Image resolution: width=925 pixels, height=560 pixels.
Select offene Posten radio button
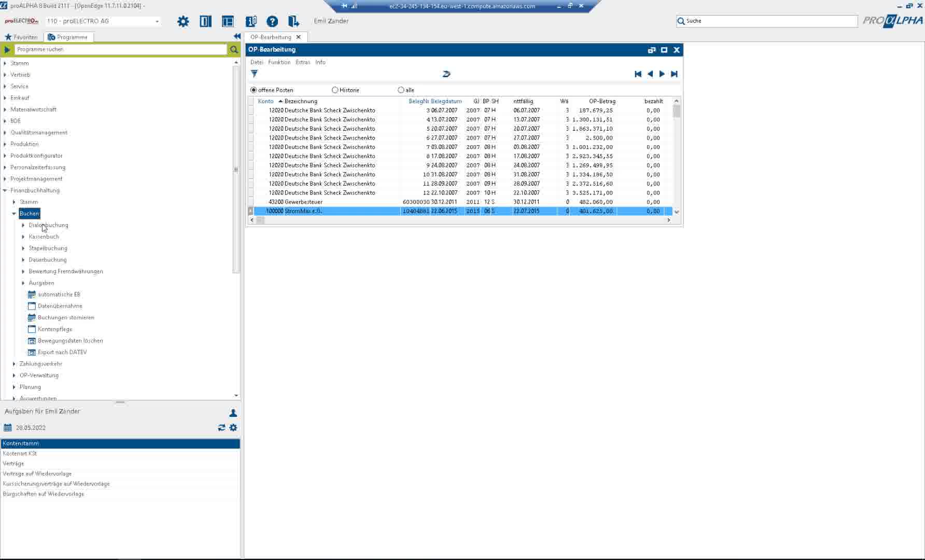pos(254,90)
